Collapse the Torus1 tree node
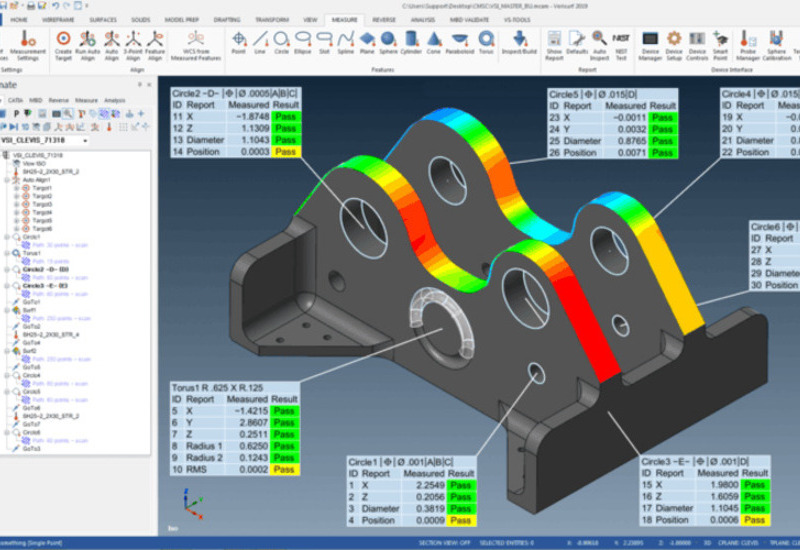Image resolution: width=800 pixels, height=550 pixels. [x=7, y=253]
